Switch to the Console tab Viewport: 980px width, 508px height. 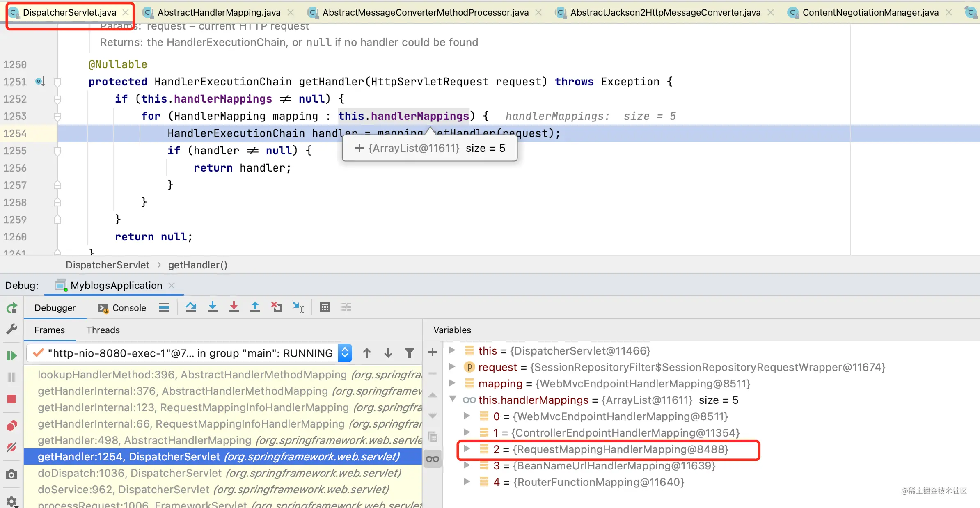[x=122, y=308]
